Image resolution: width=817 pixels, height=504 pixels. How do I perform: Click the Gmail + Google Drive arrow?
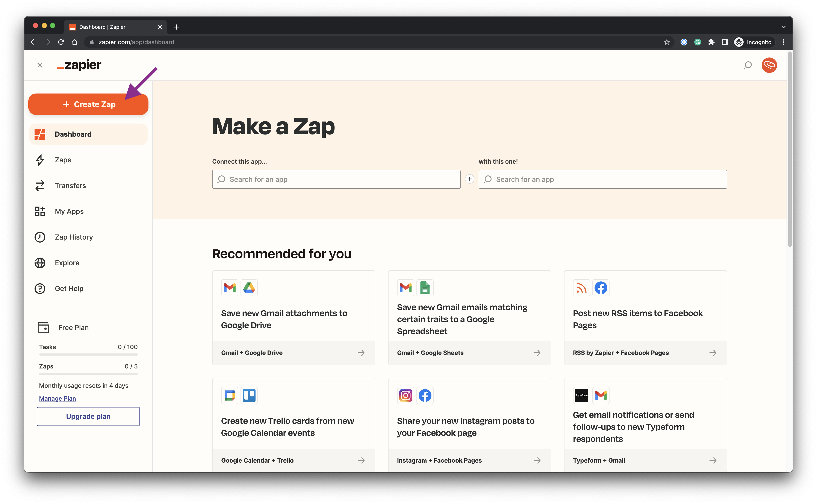[x=361, y=353]
